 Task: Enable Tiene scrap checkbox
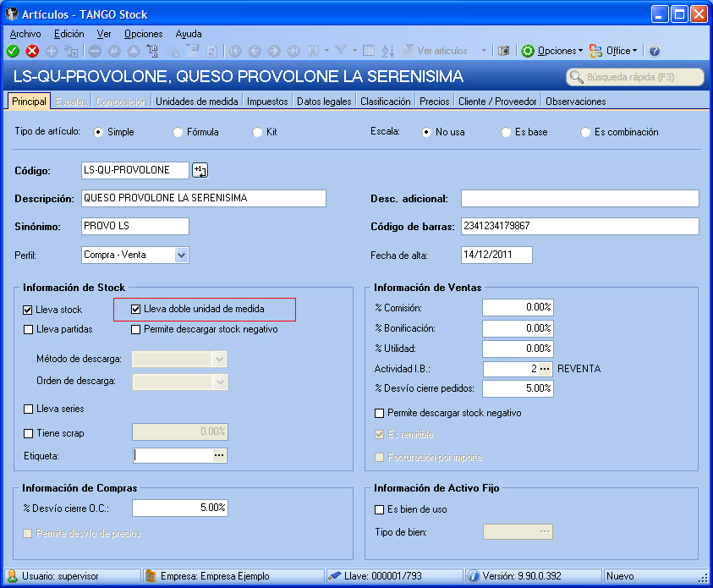(x=28, y=434)
